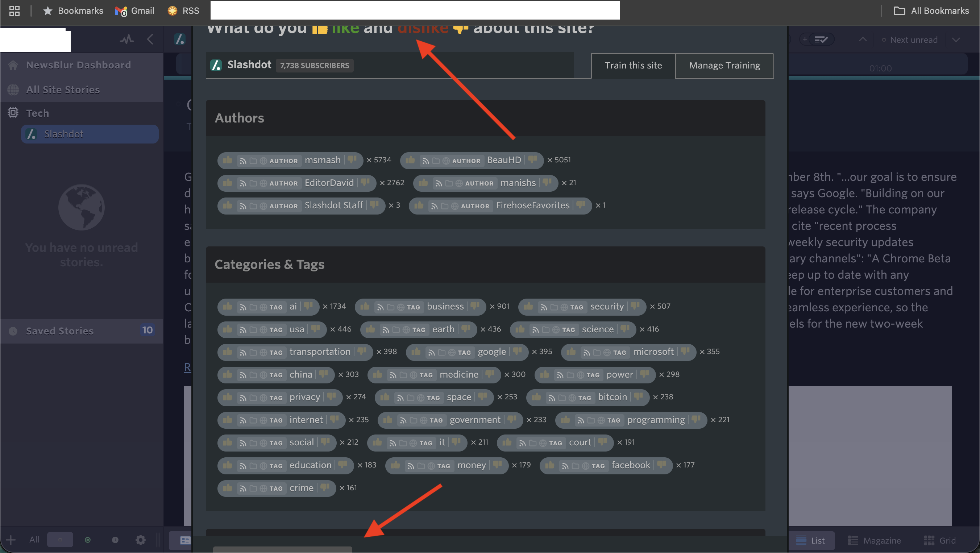Click the globe scope icon on ai tag
The image size is (980, 553).
(x=263, y=307)
